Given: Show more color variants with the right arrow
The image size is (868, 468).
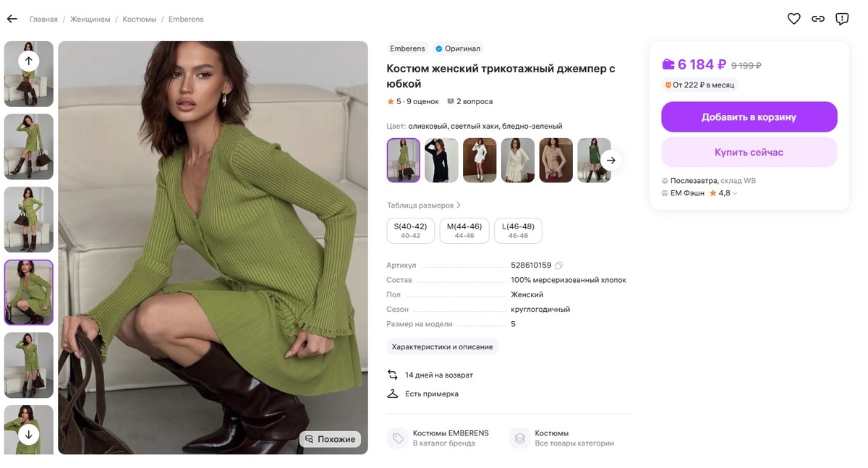Looking at the screenshot, I should click(x=610, y=160).
